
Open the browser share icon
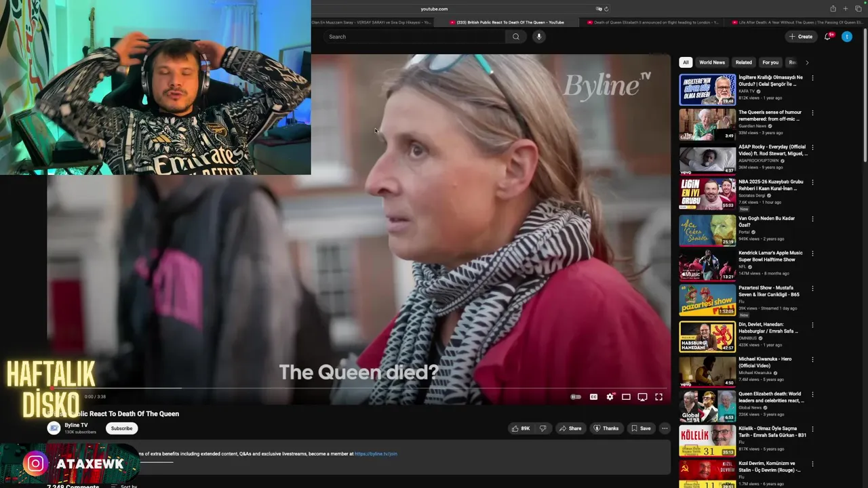click(x=833, y=9)
